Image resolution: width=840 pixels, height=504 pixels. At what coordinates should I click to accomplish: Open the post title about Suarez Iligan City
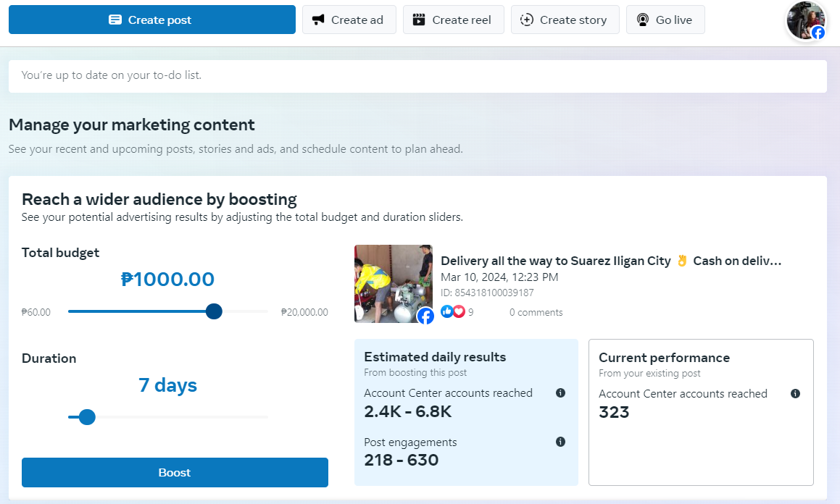[x=611, y=261]
